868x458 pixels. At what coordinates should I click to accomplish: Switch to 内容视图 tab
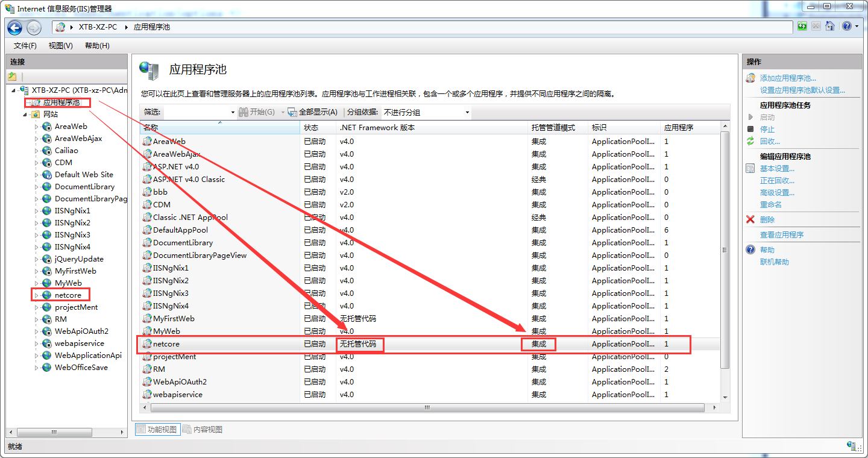pyautogui.click(x=203, y=430)
